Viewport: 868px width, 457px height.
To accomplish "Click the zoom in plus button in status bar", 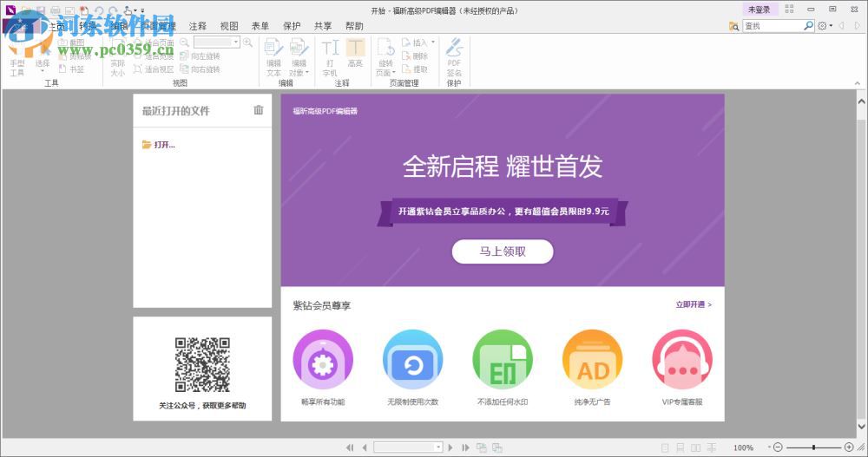I will pos(849,447).
